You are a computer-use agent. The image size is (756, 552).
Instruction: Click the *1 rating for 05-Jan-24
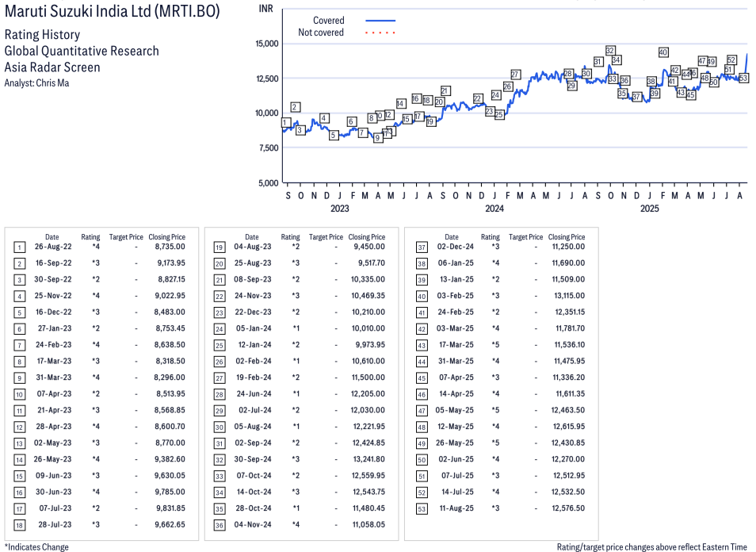[296, 328]
